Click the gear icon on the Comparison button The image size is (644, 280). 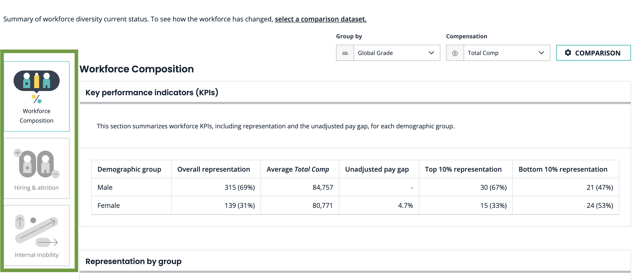click(x=568, y=53)
